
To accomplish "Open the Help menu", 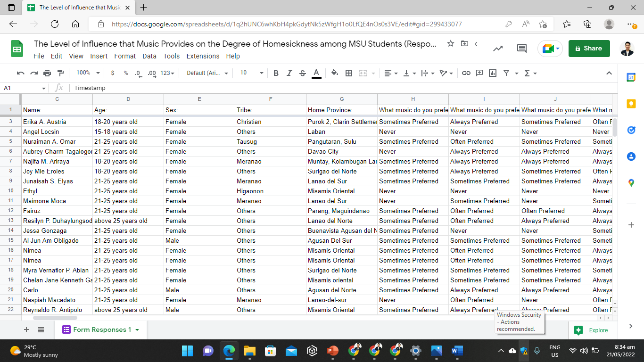I will click(x=233, y=56).
